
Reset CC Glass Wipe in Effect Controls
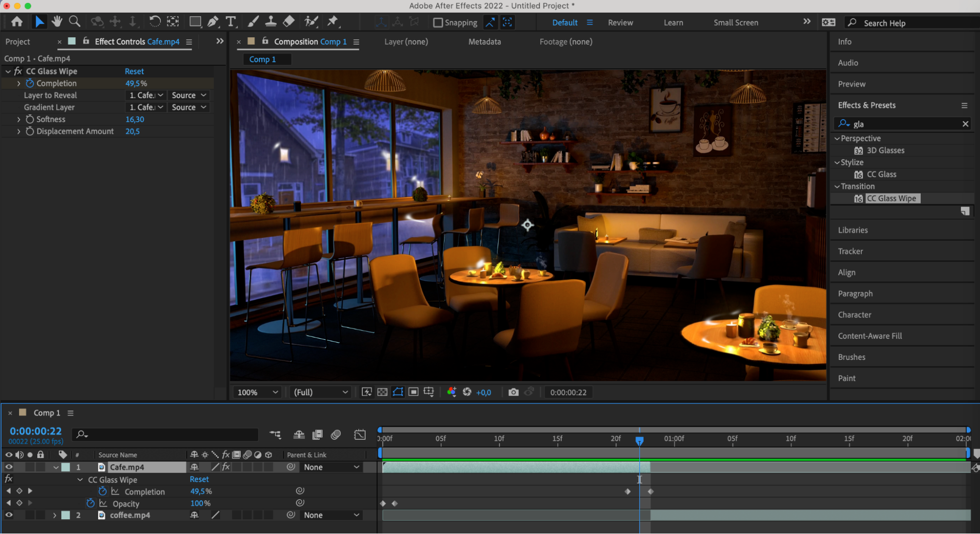[x=134, y=71]
